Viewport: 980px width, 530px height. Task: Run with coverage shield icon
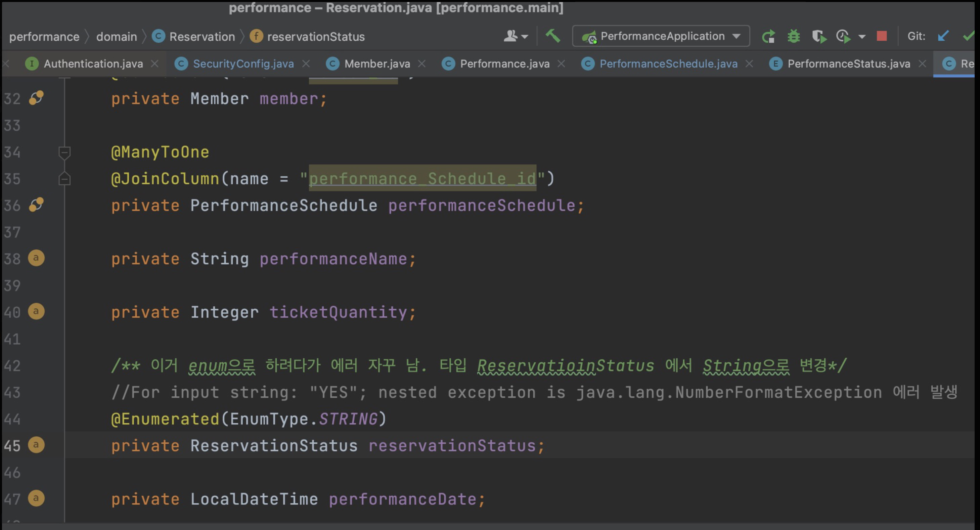819,37
